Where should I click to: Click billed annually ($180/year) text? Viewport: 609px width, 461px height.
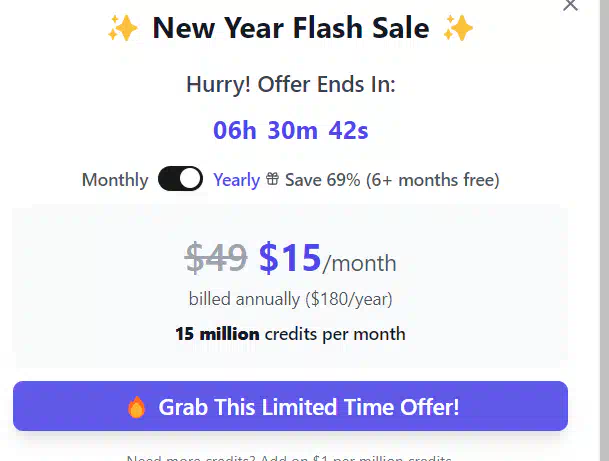[x=290, y=298]
